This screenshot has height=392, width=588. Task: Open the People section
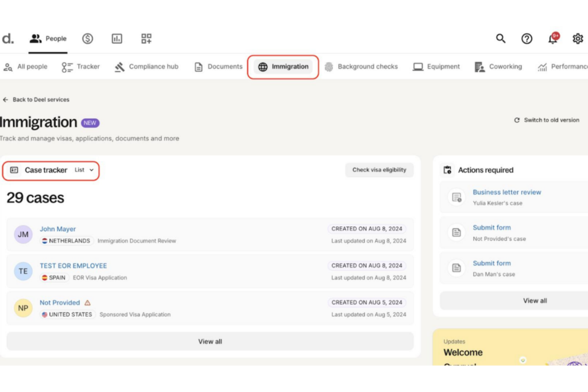click(x=48, y=38)
